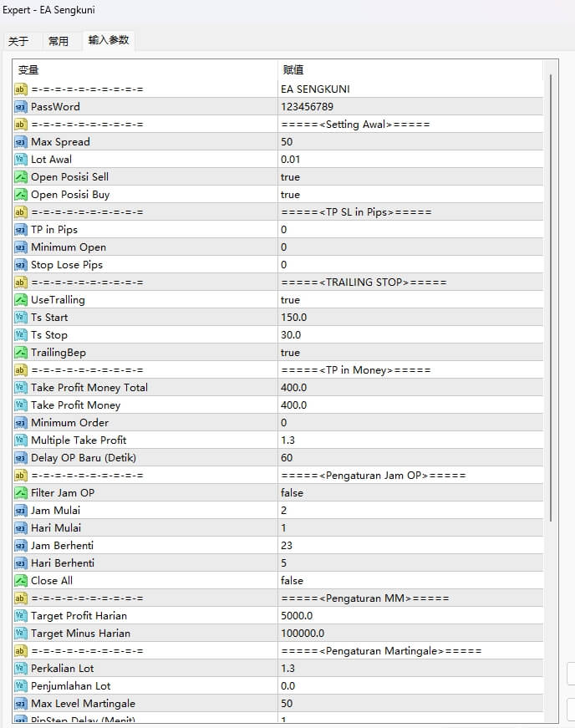The width and height of the screenshot is (575, 728).
Task: Click the Open Posisi Sell boolean icon
Action: [x=21, y=177]
